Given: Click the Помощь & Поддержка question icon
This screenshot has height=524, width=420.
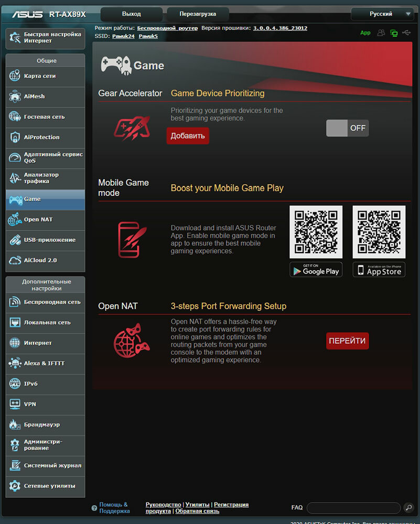Looking at the screenshot, I should click(94, 508).
